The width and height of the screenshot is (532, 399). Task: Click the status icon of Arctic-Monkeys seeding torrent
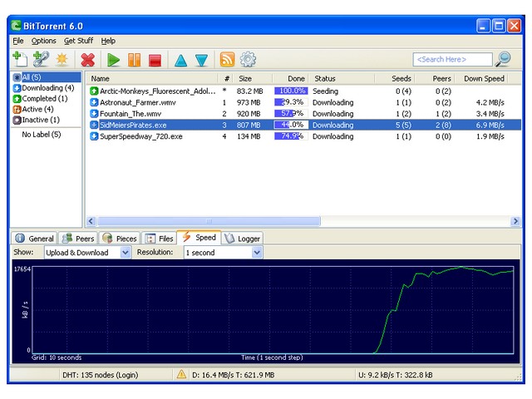tap(94, 91)
